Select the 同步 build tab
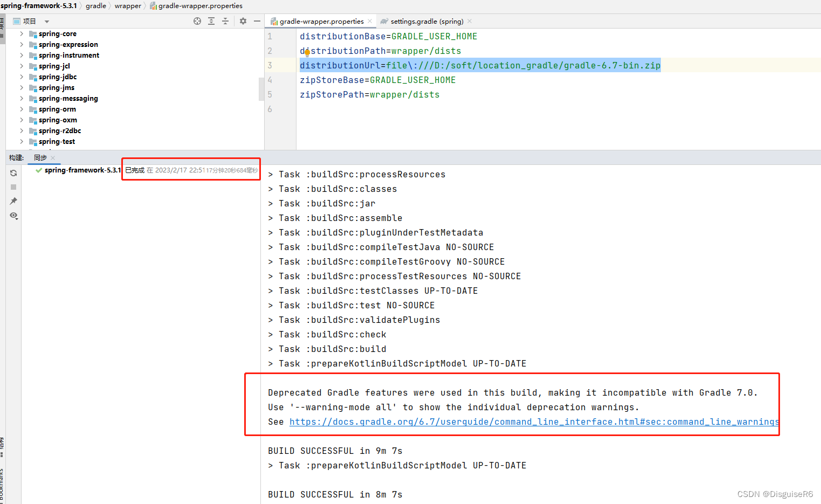 40,157
